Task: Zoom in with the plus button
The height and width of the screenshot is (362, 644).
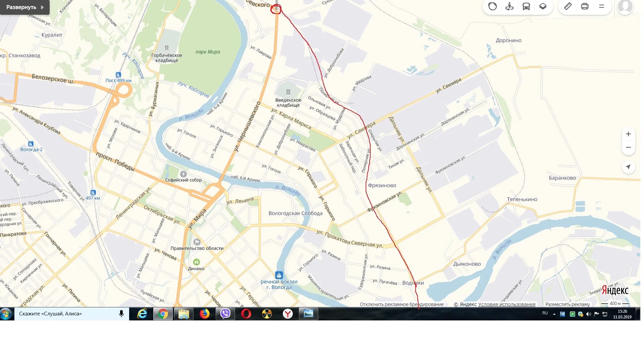Action: tap(628, 134)
